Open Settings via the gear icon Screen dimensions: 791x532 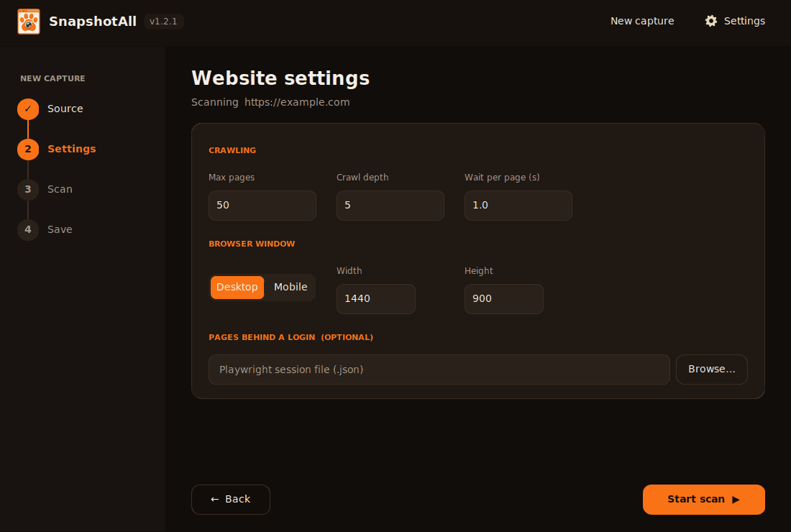point(710,21)
